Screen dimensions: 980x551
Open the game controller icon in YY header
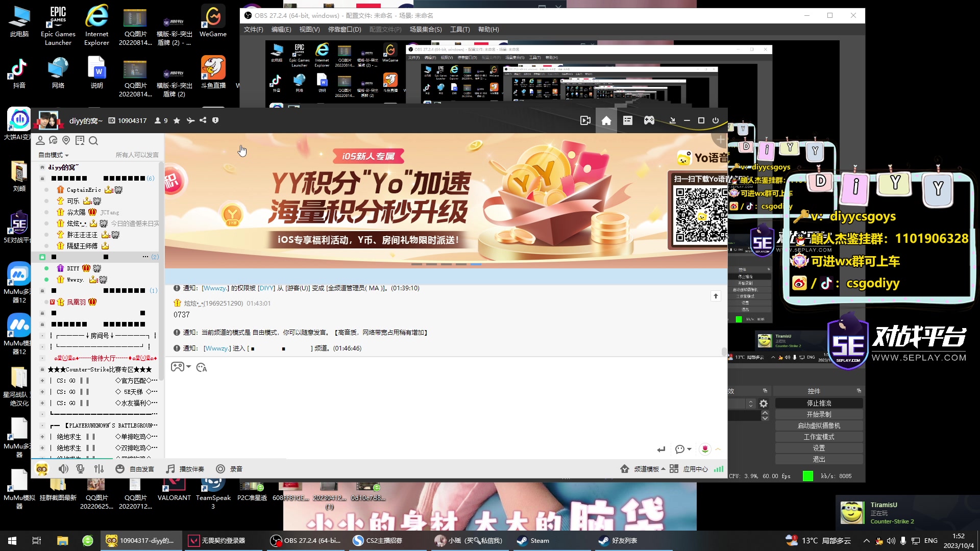tap(649, 121)
